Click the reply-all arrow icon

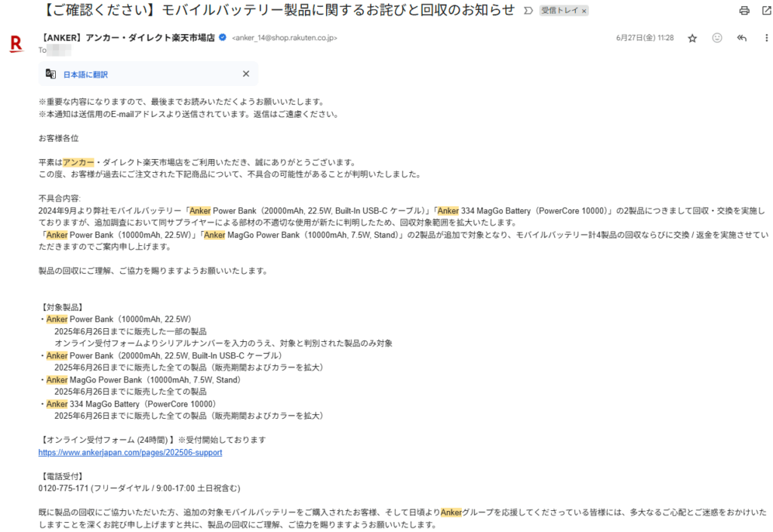[741, 38]
